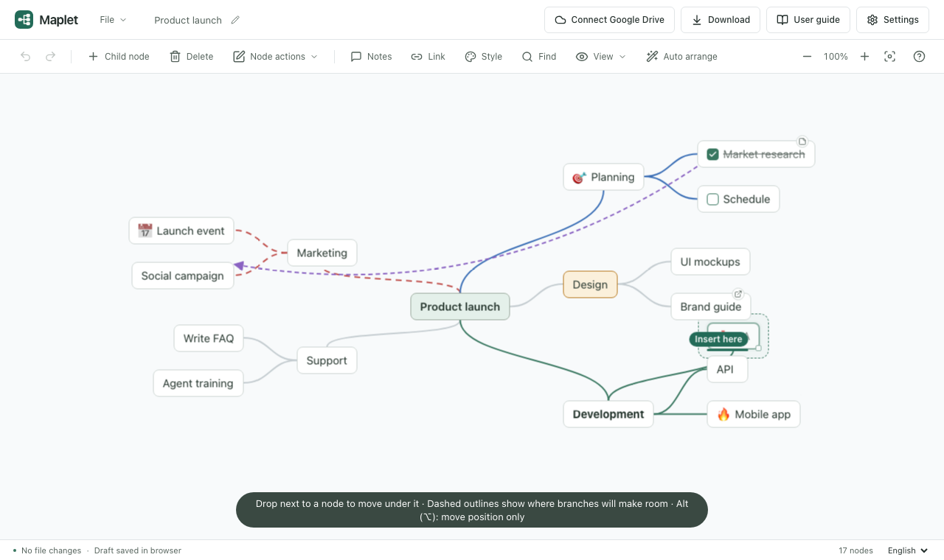Delete the selected node
944x560 pixels.
coord(192,57)
